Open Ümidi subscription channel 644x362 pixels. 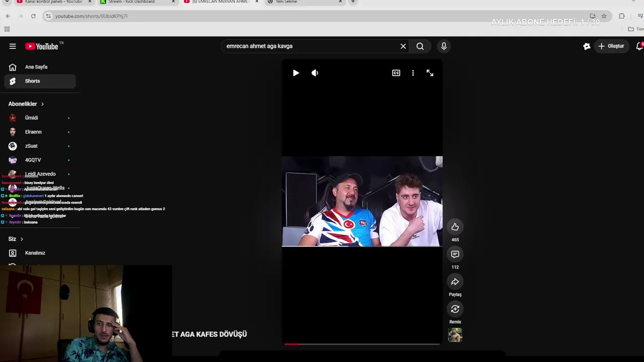[x=40, y=118]
